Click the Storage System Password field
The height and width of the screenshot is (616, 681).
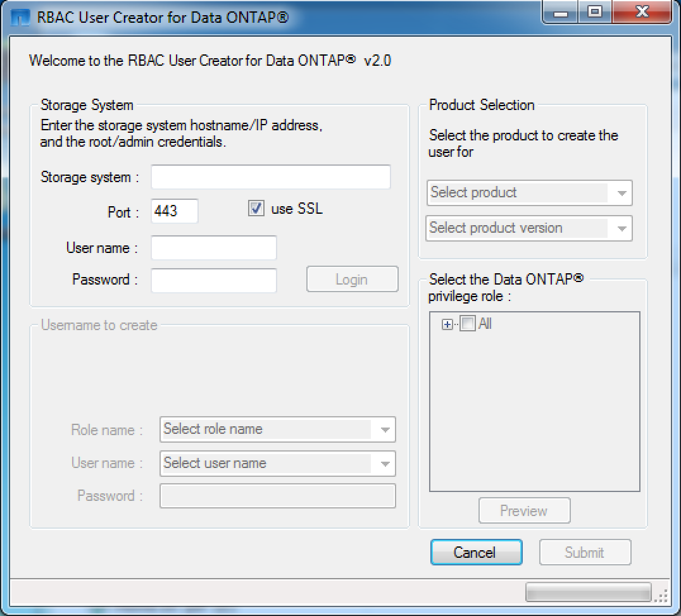[x=214, y=280]
